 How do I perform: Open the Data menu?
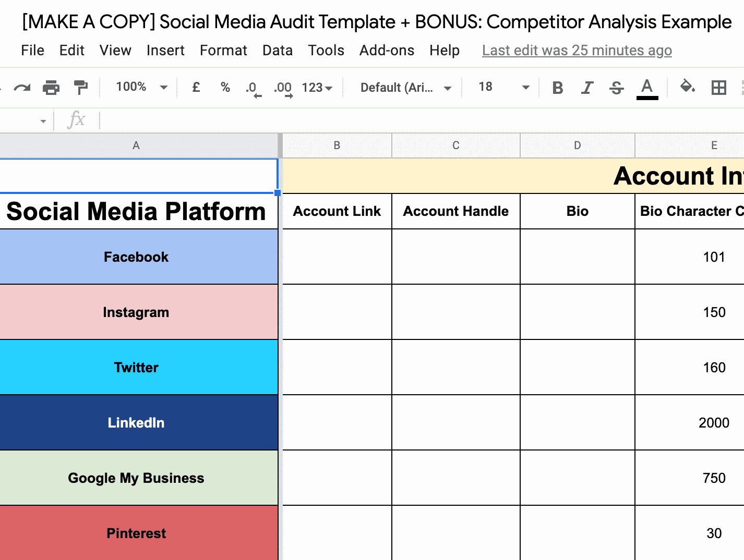pos(277,51)
